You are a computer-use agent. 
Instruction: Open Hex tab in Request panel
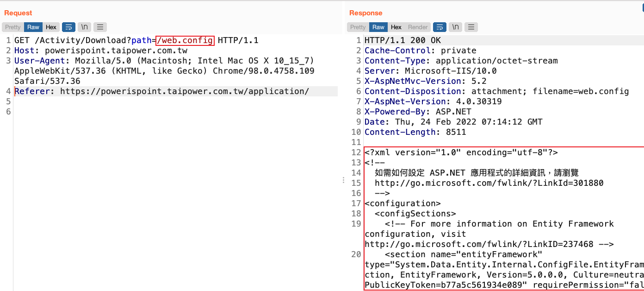(51, 27)
